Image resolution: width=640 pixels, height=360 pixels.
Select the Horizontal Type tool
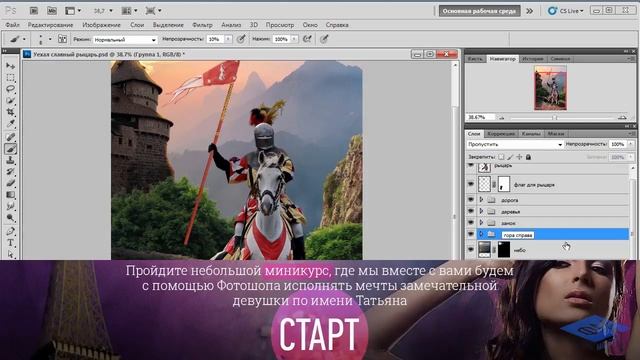click(x=11, y=243)
